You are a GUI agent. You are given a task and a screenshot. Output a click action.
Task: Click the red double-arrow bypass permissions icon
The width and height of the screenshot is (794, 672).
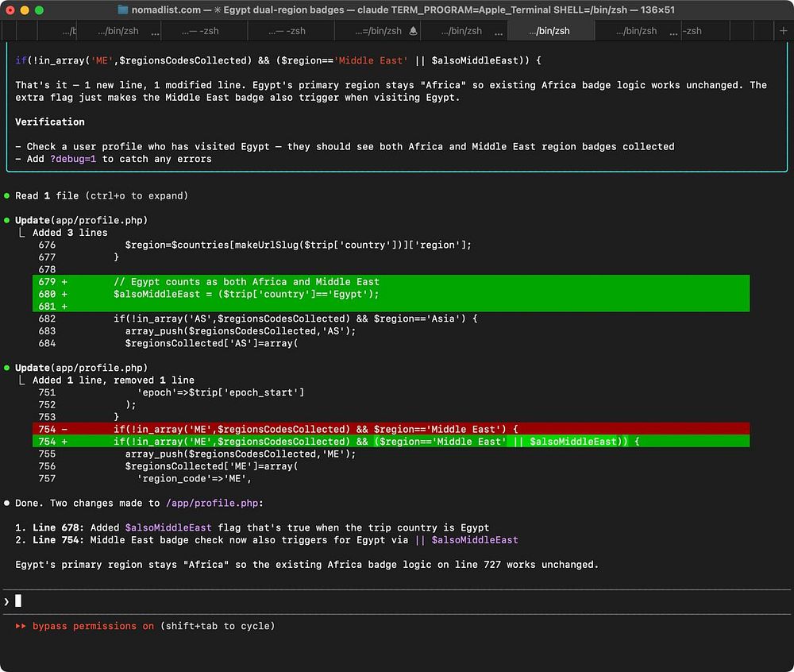(21, 626)
